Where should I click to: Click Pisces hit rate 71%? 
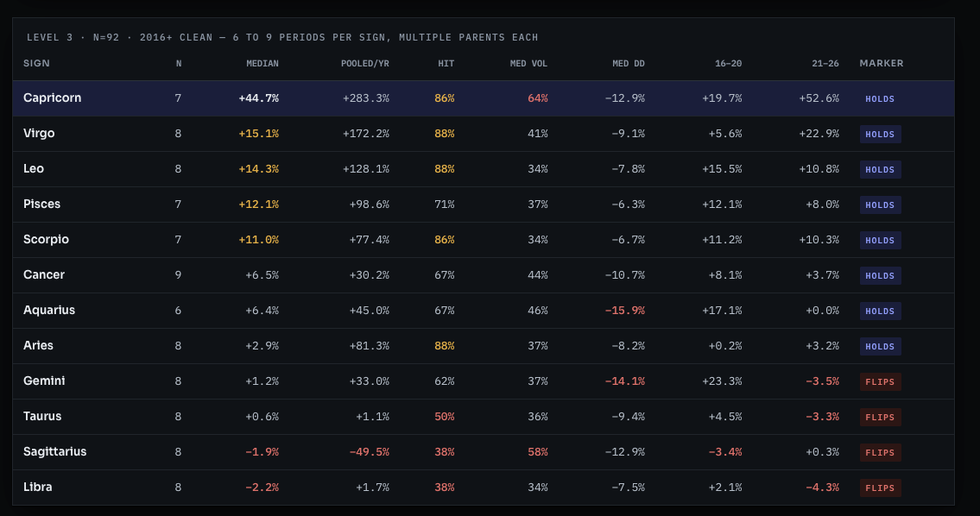445,205
